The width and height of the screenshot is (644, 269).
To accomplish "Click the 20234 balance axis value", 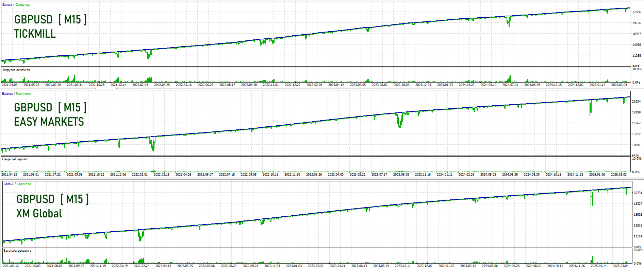I will (x=637, y=102).
